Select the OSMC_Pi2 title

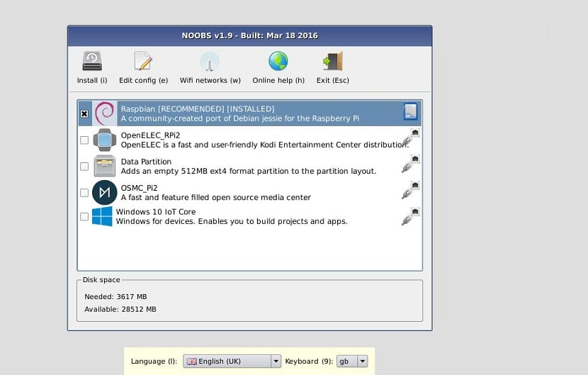pos(139,188)
